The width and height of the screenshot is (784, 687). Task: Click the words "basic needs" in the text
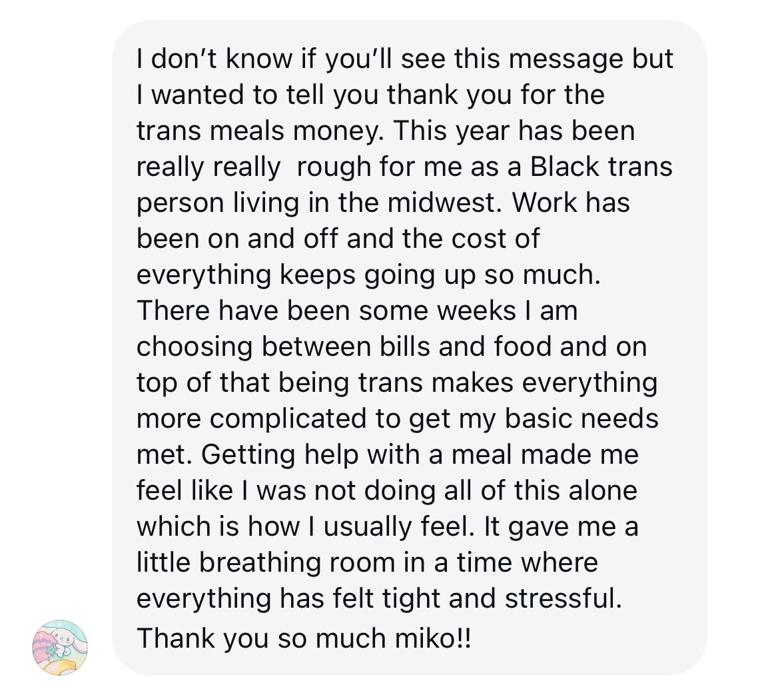pyautogui.click(x=582, y=418)
